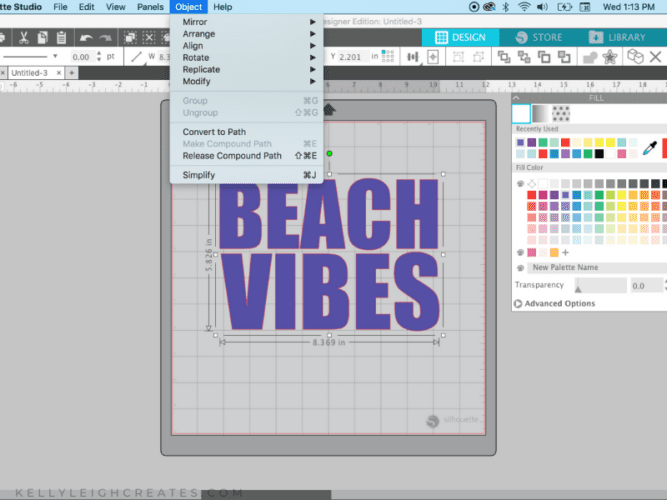Open the Modify submenu
The height and width of the screenshot is (500, 667).
248,81
